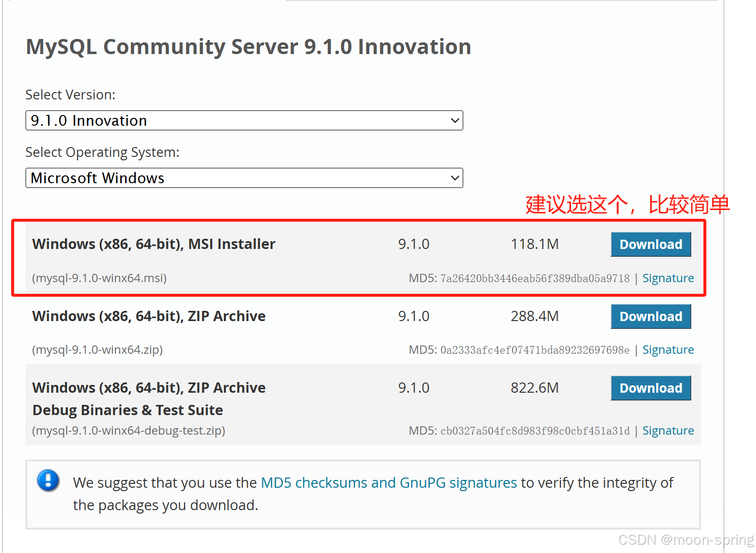Select the MSI Installer title text
Viewport: 756px width, 553px height.
point(154,244)
